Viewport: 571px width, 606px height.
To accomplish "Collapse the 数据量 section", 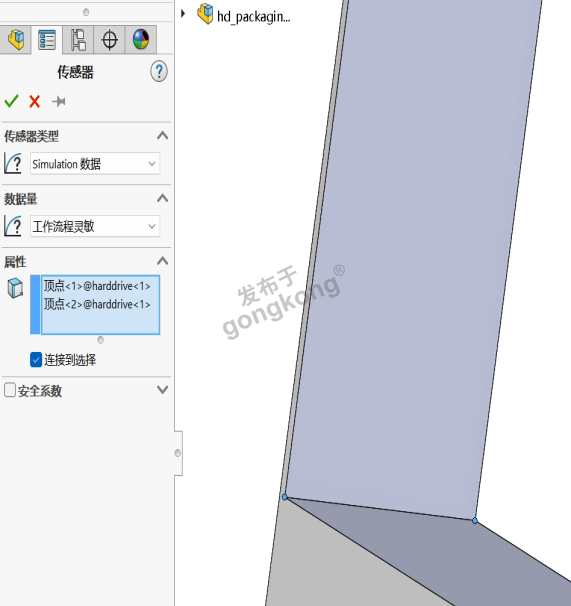I will click(163, 199).
